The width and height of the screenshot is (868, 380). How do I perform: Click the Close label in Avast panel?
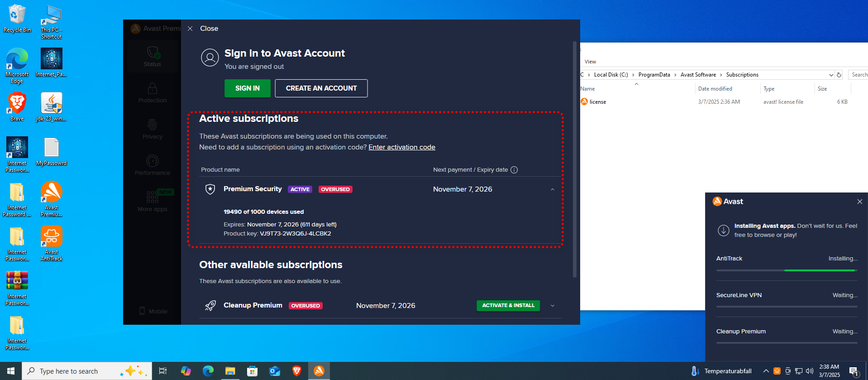(209, 29)
